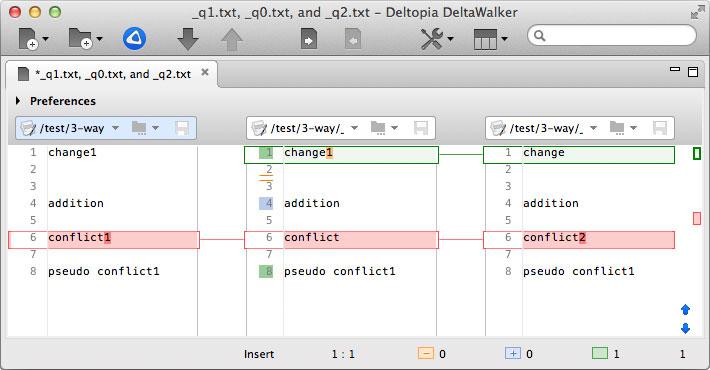The height and width of the screenshot is (370, 710).
Task: Click the left pane file type icon
Action: pyautogui.click(x=28, y=128)
